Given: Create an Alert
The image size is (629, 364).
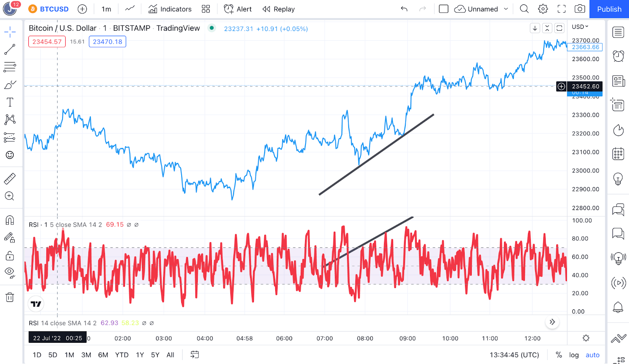Looking at the screenshot, I should (238, 9).
